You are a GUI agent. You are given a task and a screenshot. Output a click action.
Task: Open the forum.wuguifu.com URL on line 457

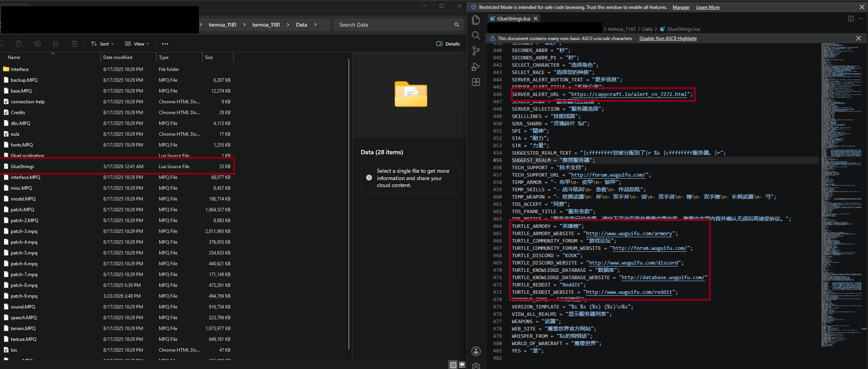pos(608,175)
